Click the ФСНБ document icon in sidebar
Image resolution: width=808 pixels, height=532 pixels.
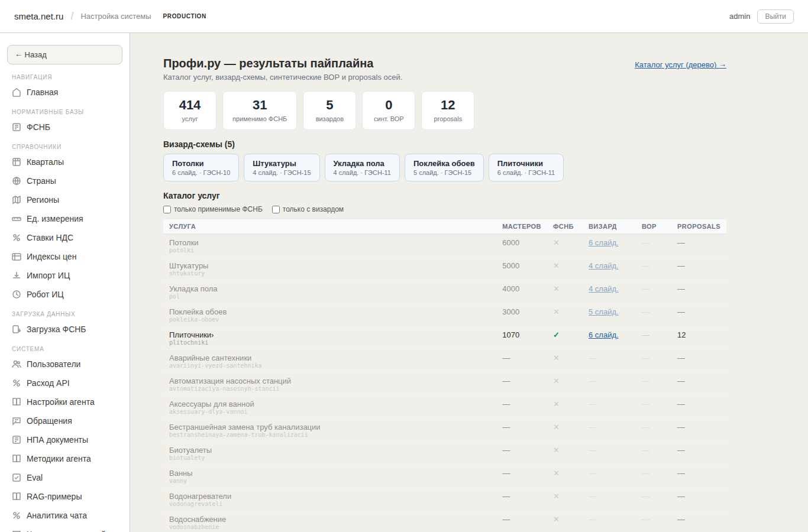click(x=17, y=127)
